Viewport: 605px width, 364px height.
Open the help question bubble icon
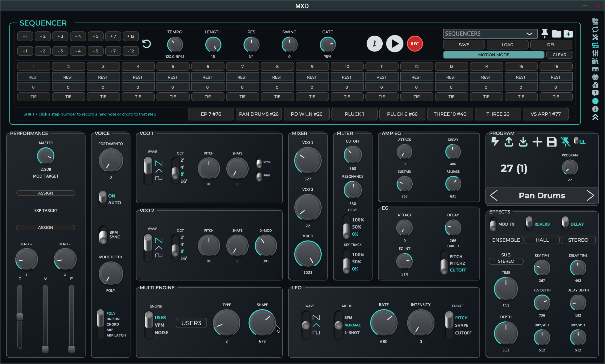595,93
